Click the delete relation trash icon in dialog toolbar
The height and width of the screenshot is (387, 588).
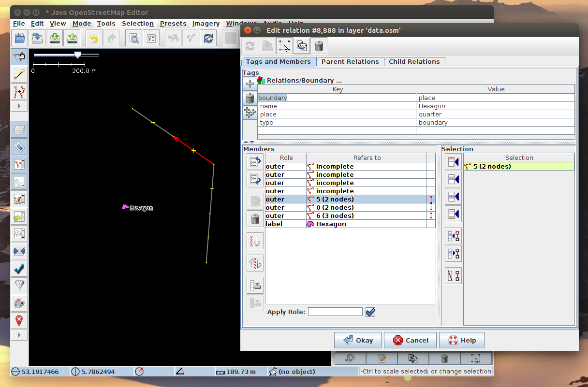pyautogui.click(x=319, y=46)
